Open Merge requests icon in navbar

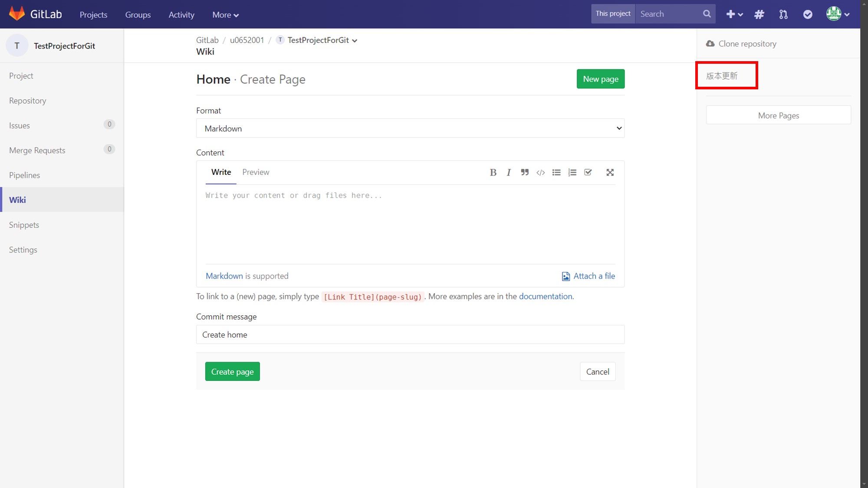(783, 14)
